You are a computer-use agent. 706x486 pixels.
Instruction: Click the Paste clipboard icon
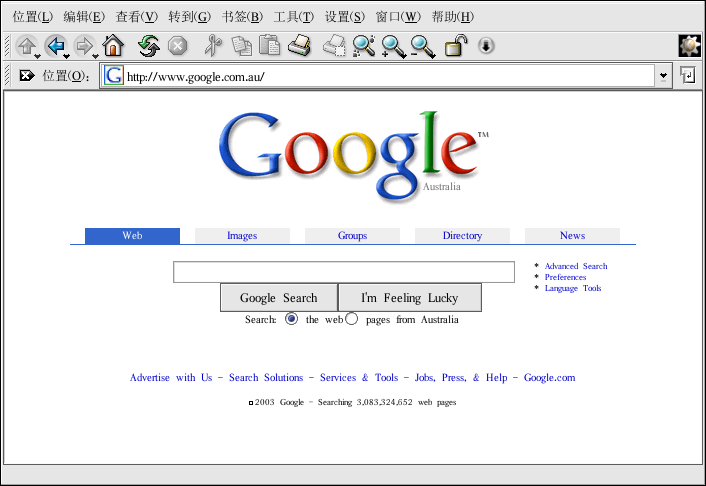point(270,45)
